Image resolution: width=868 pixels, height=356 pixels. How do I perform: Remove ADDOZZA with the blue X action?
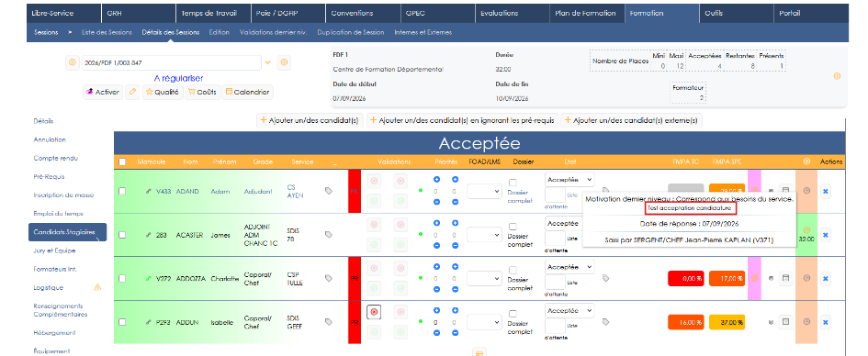point(825,278)
